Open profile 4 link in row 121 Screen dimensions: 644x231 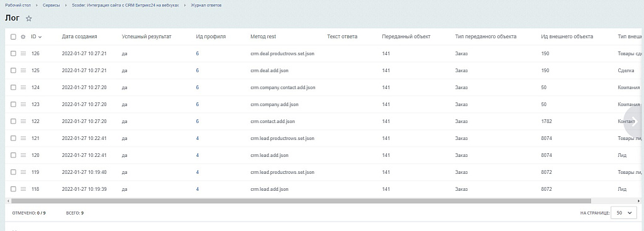pos(197,139)
